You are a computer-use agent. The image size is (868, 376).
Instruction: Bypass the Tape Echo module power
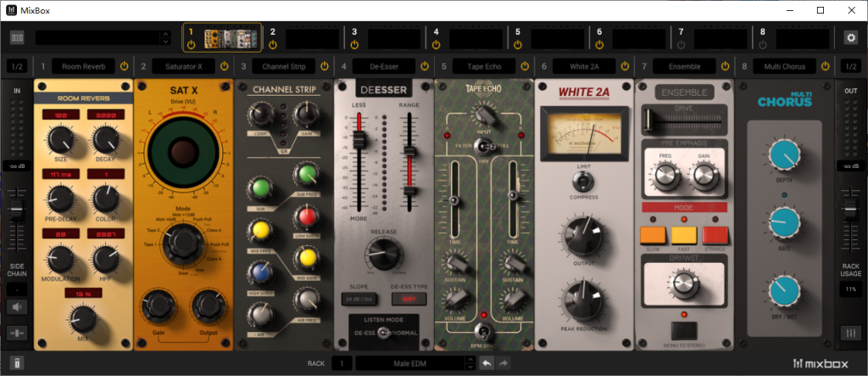point(525,66)
